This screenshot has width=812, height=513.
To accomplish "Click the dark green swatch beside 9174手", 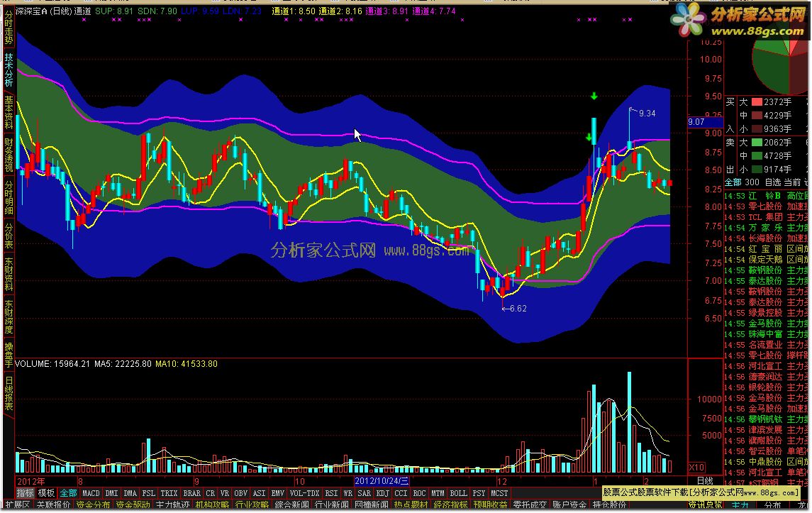I will click(x=757, y=169).
